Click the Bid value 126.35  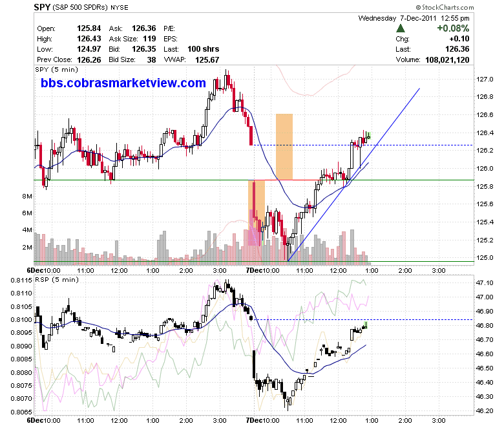click(143, 49)
